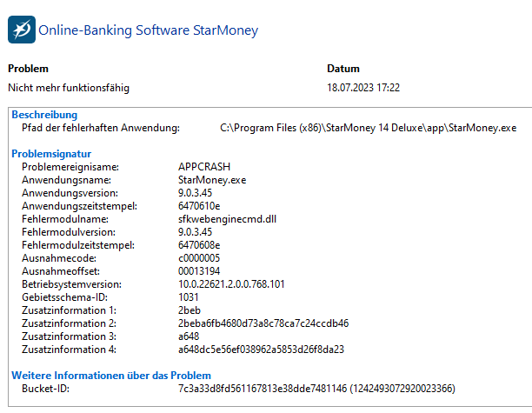Click the Nicht mehr funktionsfähig problem text

[x=69, y=88]
